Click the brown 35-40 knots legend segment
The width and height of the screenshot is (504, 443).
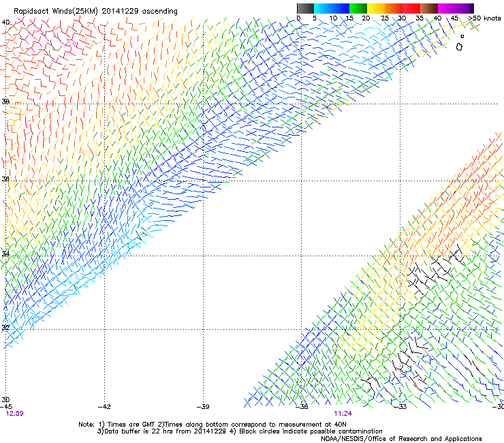click(429, 8)
